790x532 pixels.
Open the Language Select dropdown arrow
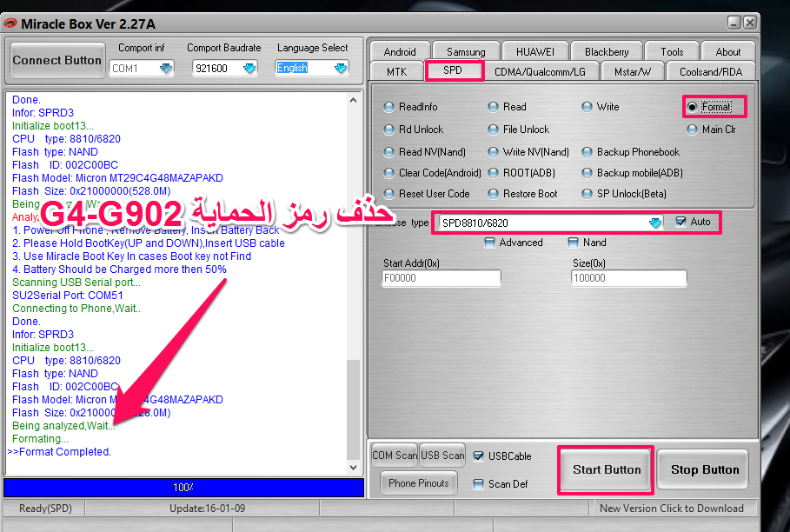point(341,68)
